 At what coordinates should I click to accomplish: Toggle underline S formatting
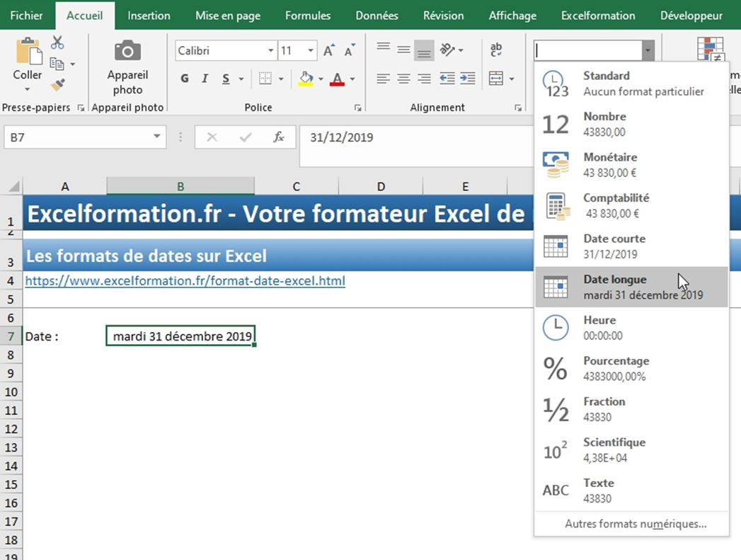pos(226,79)
